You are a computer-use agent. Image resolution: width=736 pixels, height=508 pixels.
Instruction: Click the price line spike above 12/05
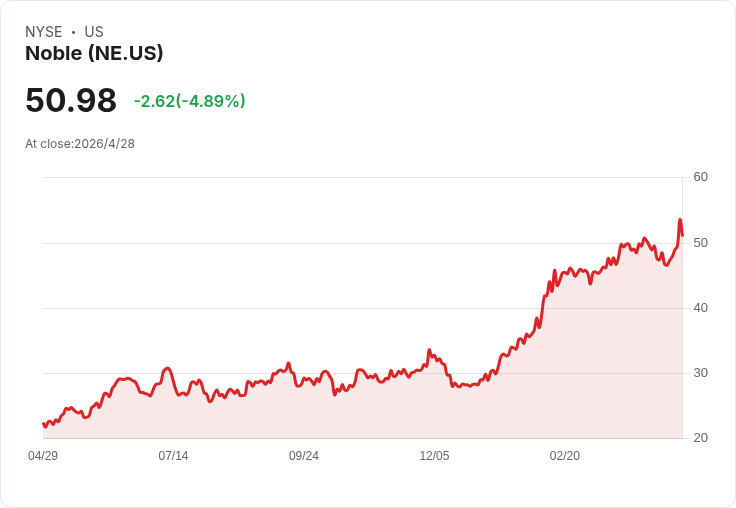[x=429, y=350]
